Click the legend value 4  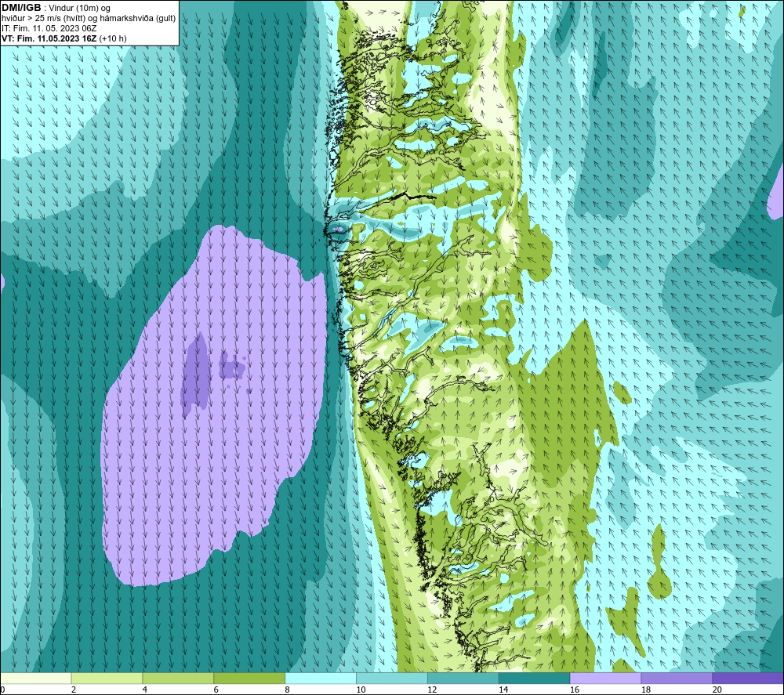pyautogui.click(x=144, y=690)
